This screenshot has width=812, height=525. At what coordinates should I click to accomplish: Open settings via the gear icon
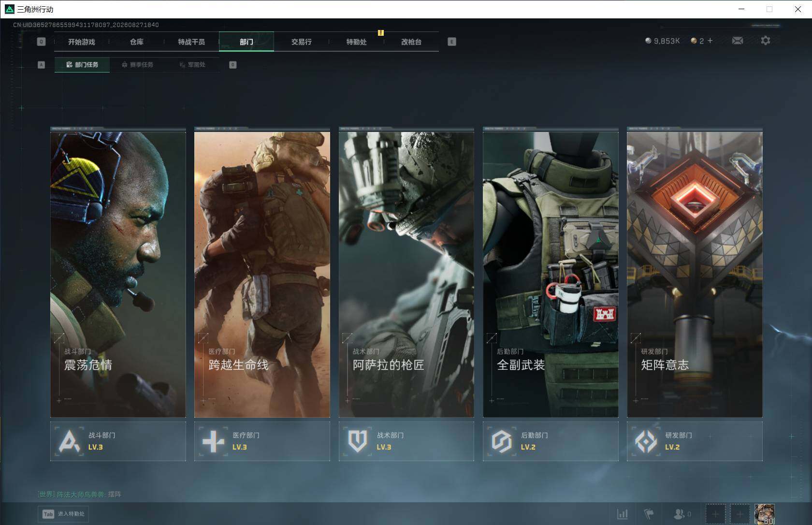tap(766, 41)
